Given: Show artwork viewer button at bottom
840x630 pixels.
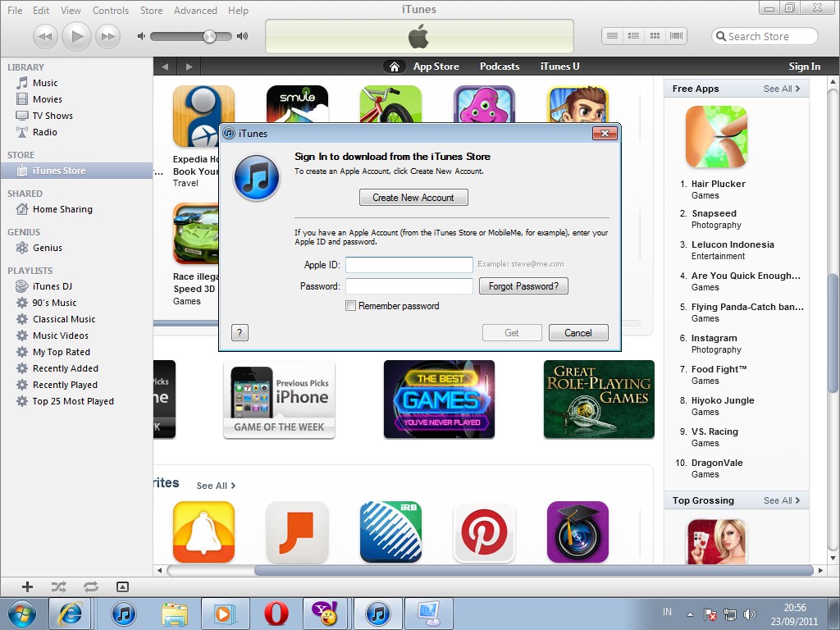Looking at the screenshot, I should [122, 587].
